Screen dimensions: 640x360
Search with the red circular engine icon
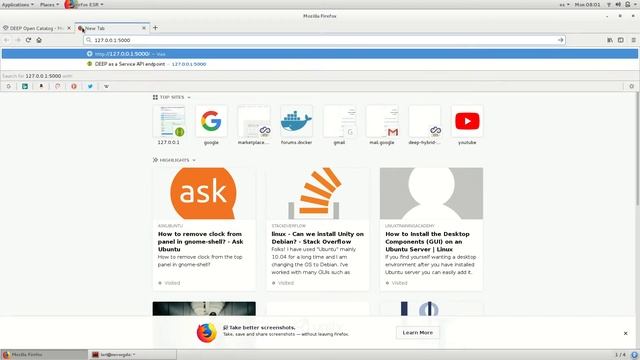(x=74, y=86)
